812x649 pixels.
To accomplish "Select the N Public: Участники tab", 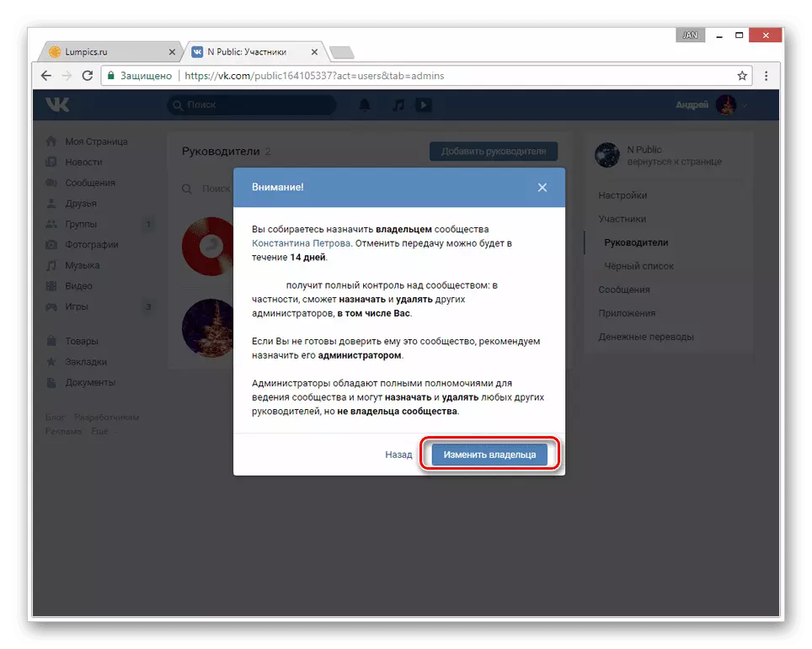I will coord(254,51).
